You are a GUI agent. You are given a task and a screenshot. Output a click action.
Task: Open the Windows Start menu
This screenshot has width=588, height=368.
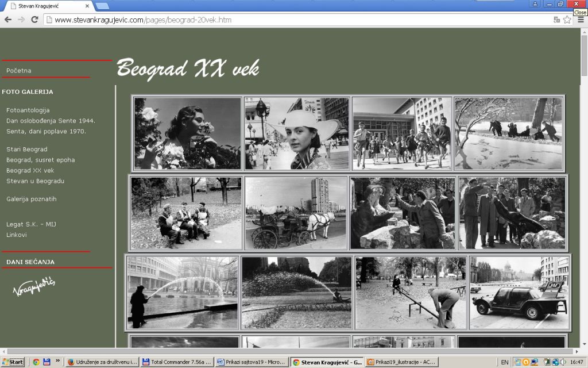pyautogui.click(x=13, y=362)
